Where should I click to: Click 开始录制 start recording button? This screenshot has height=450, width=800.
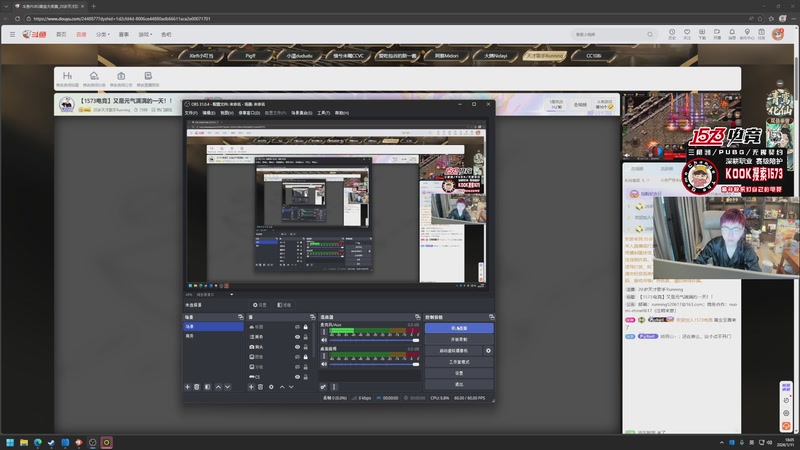tap(459, 339)
